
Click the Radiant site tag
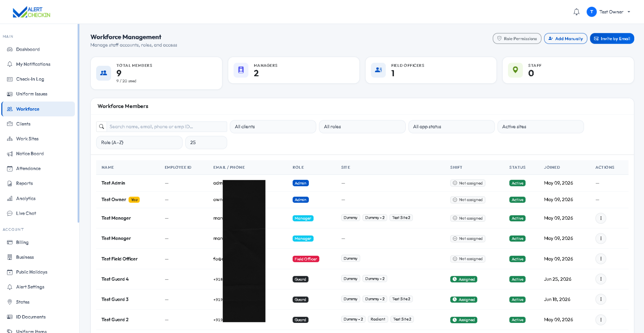[378, 319]
